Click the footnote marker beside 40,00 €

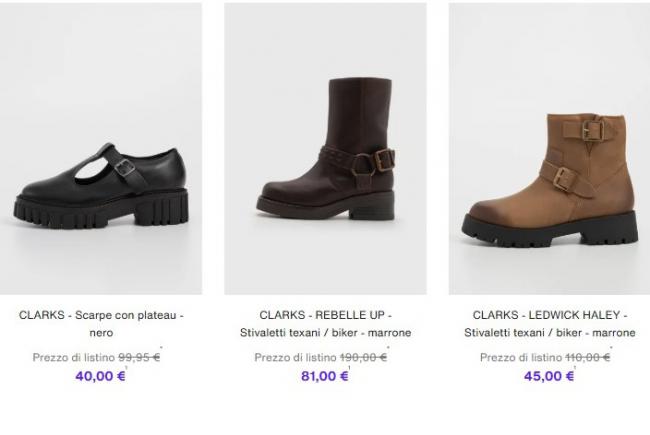coord(127,370)
